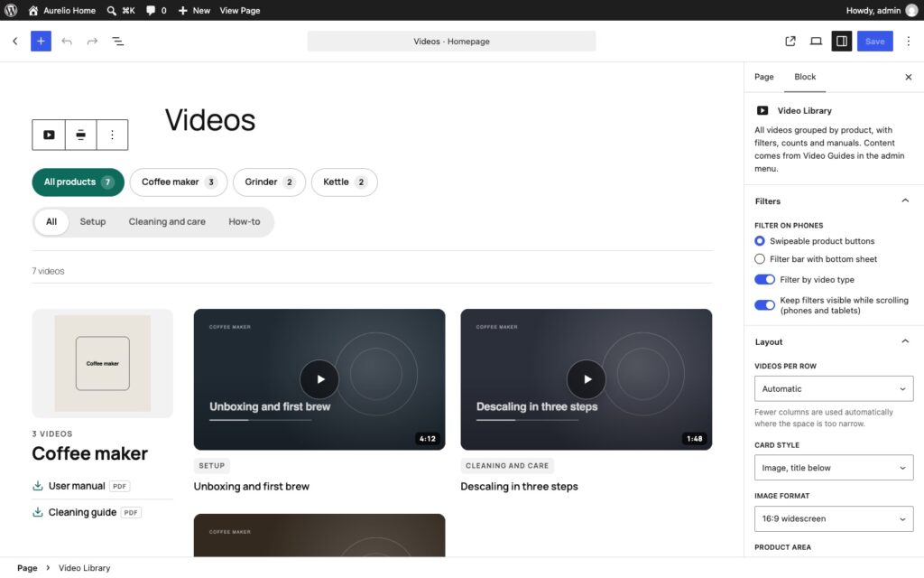Switch to the Page tab
The image size is (924, 578).
pyautogui.click(x=763, y=77)
